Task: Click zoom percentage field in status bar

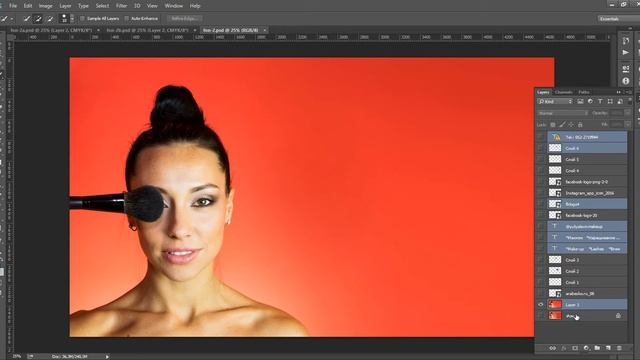Action: (x=16, y=356)
